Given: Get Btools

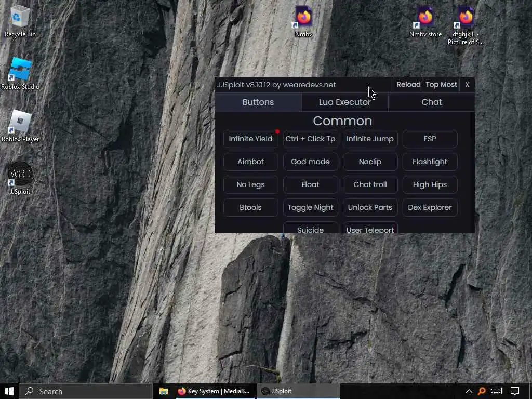Looking at the screenshot, I should point(250,207).
